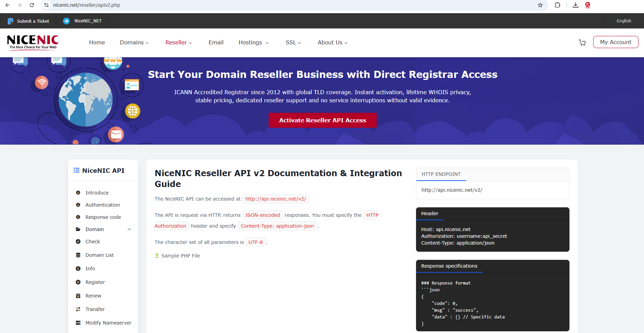Image resolution: width=644 pixels, height=333 pixels.
Task: Select Info in the API sidebar
Action: point(90,269)
